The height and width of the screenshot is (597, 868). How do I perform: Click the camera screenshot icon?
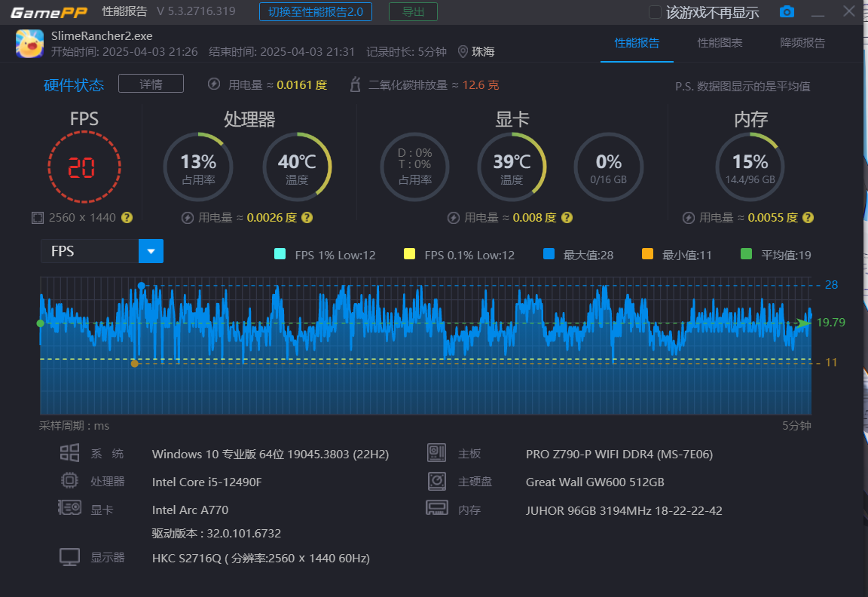tap(787, 11)
